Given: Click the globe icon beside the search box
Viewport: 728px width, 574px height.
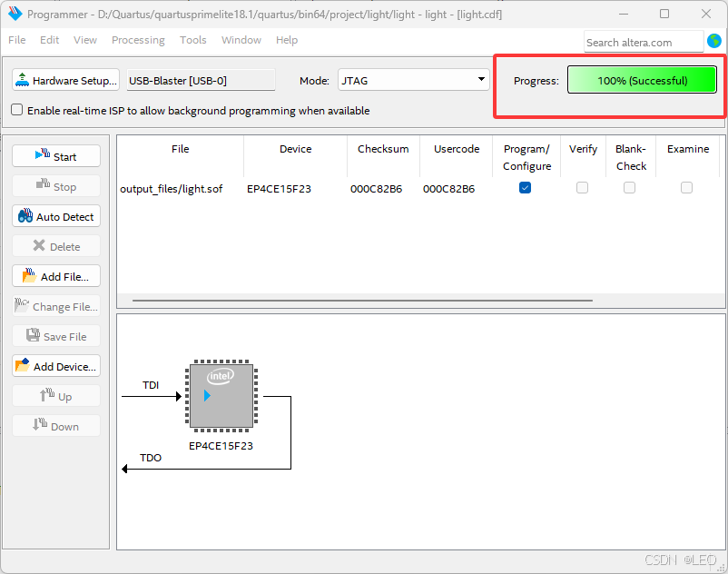Looking at the screenshot, I should pyautogui.click(x=714, y=42).
